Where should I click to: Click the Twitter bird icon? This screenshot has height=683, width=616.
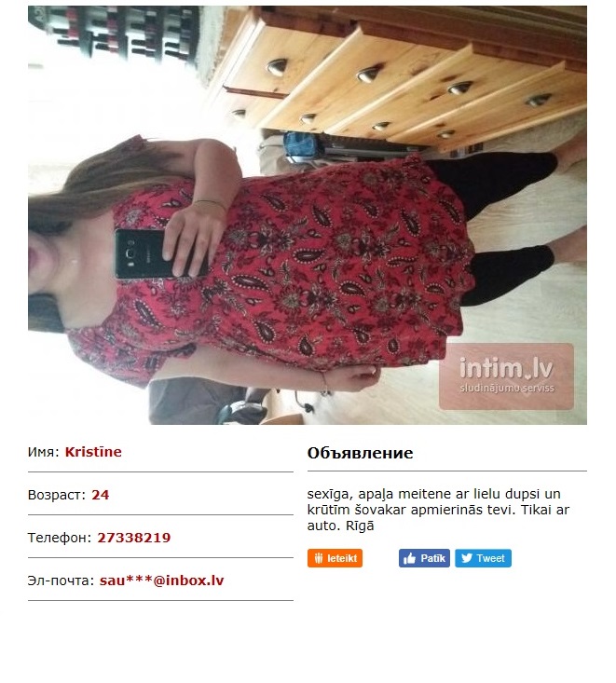(x=467, y=558)
